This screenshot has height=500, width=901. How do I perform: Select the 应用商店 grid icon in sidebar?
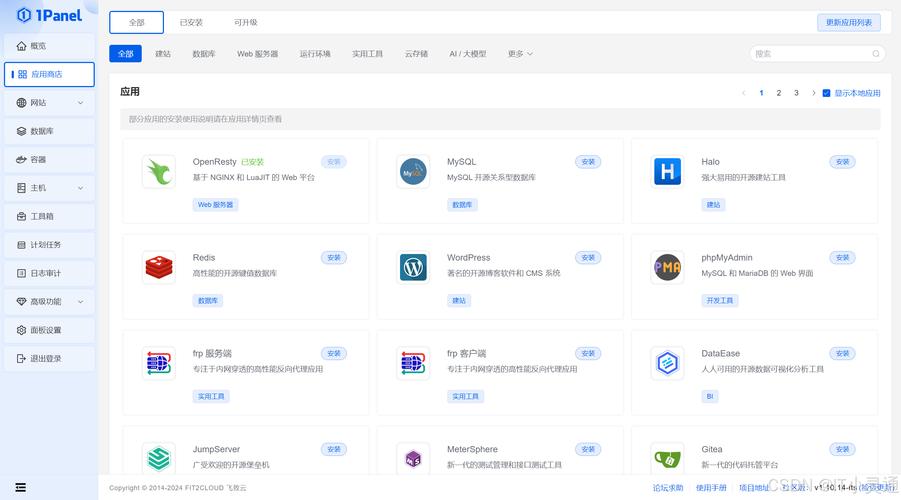click(x=22, y=74)
